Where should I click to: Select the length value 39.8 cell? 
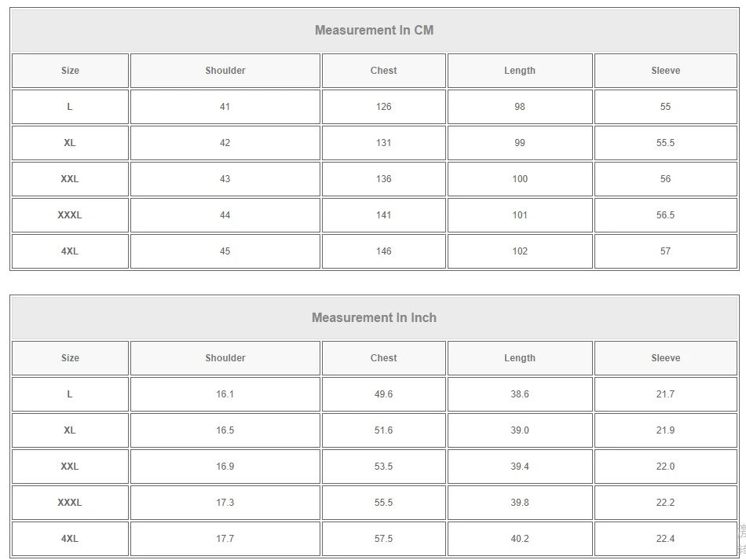click(x=519, y=503)
